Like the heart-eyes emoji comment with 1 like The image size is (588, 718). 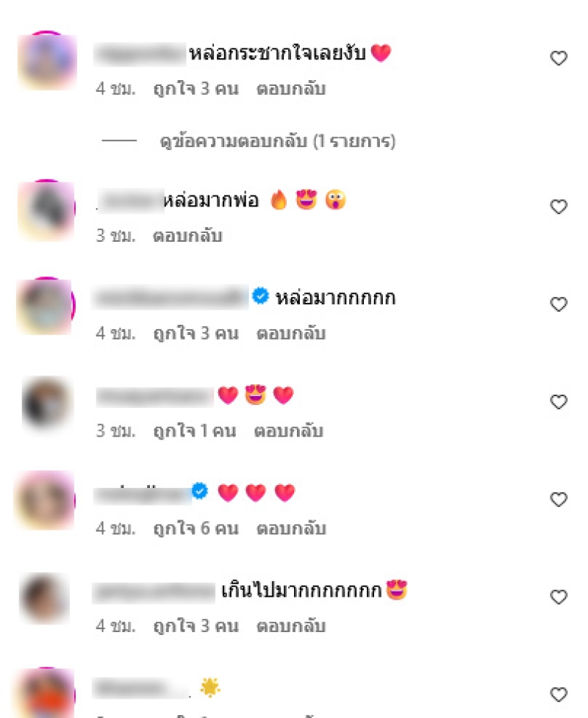(559, 401)
